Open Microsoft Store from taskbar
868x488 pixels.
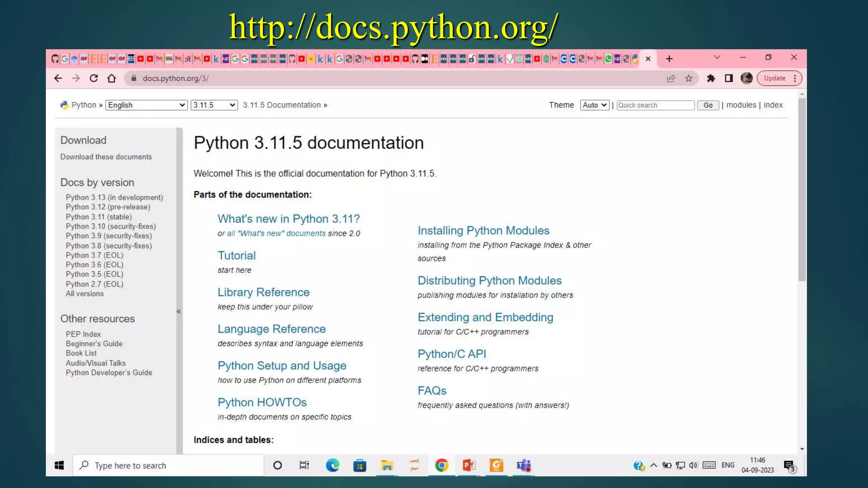coord(359,466)
